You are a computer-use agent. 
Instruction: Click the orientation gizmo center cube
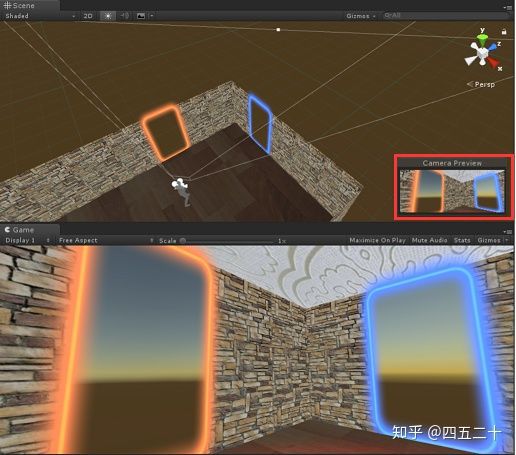click(482, 53)
